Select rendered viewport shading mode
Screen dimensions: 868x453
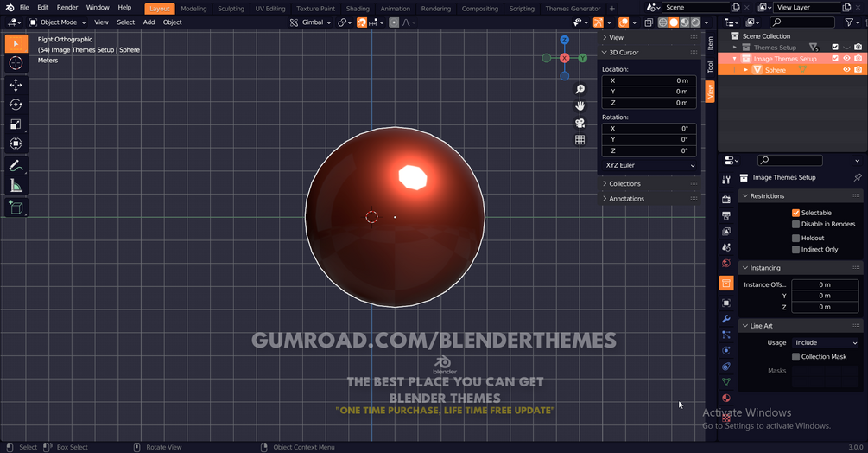(x=696, y=22)
